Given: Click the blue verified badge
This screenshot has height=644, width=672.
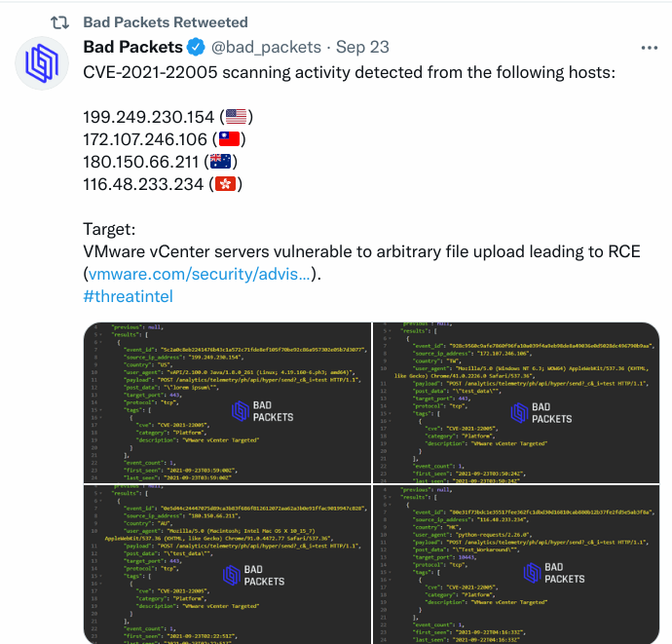Looking at the screenshot, I should 197,47.
